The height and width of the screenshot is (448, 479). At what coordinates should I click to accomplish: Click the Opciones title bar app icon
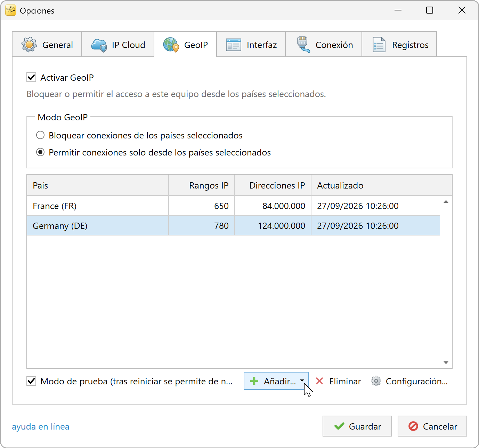click(x=11, y=10)
